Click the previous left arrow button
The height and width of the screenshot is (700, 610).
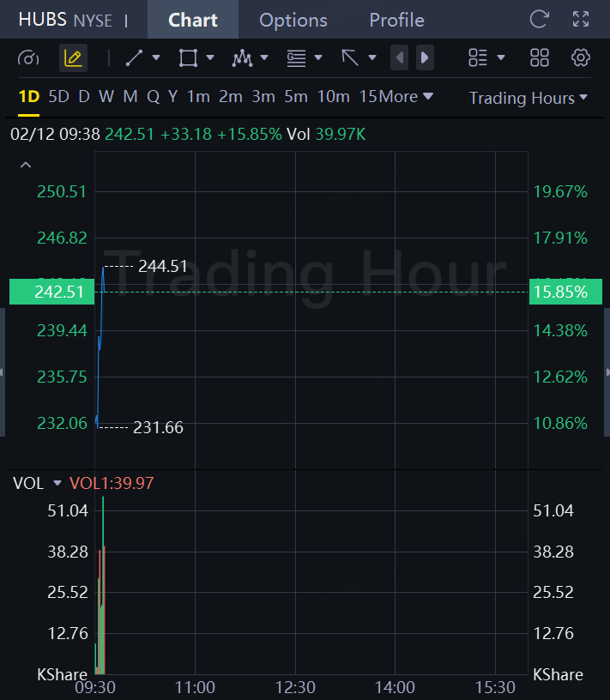click(x=399, y=57)
